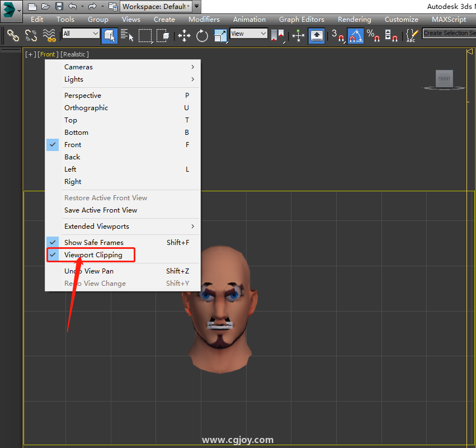Toggle Percent Snap

373,35
